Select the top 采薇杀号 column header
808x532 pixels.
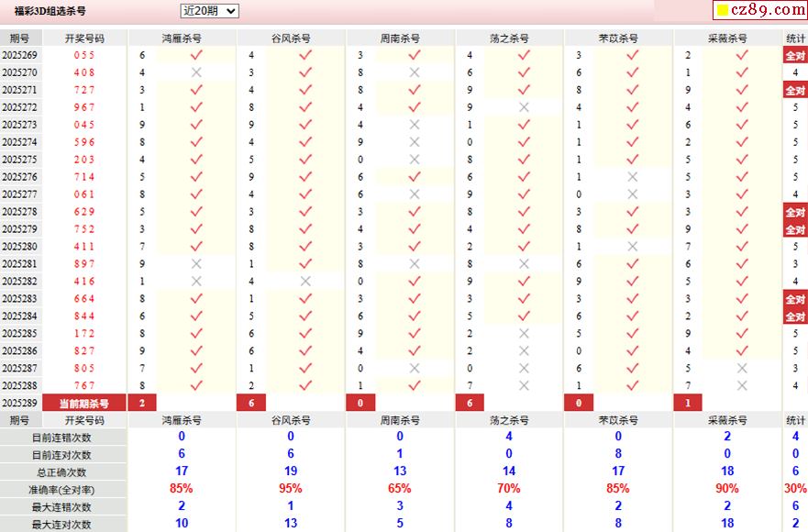[727, 39]
